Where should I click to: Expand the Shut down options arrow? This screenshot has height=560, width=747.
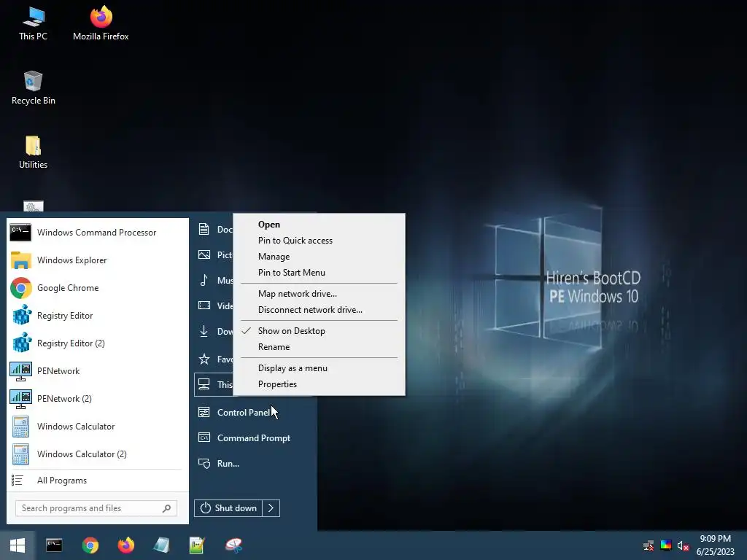pos(271,508)
